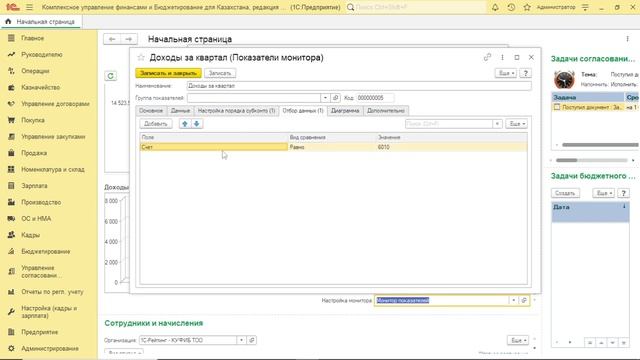Refresh the home page chart
The height and width of the screenshot is (360, 640).
(111, 76)
